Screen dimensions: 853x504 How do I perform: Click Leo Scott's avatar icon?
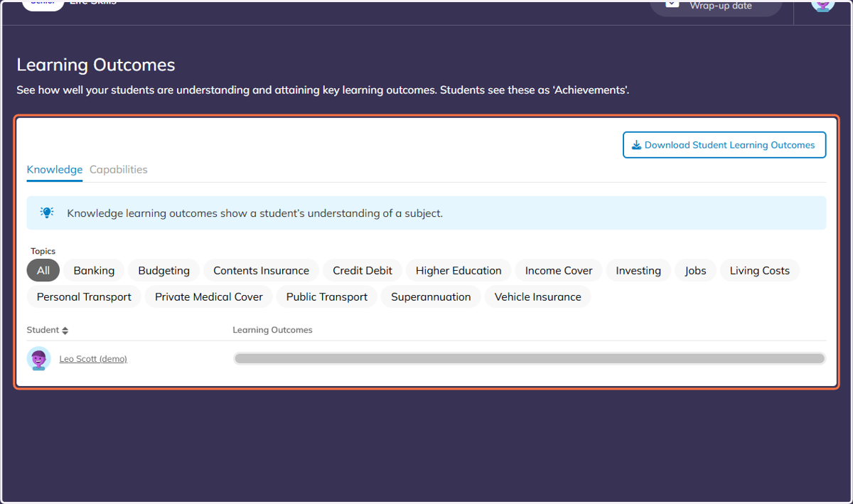pos(39,359)
